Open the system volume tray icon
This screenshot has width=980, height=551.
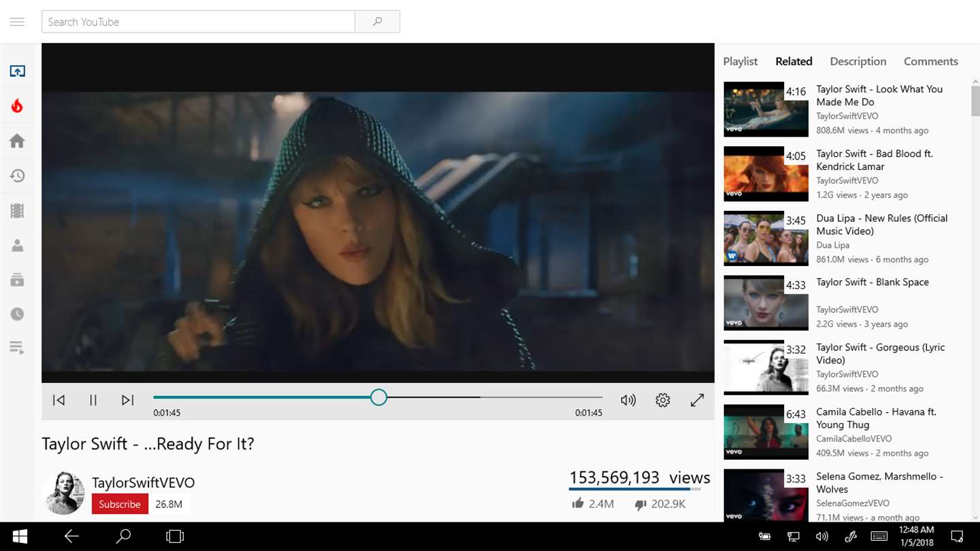coord(822,536)
